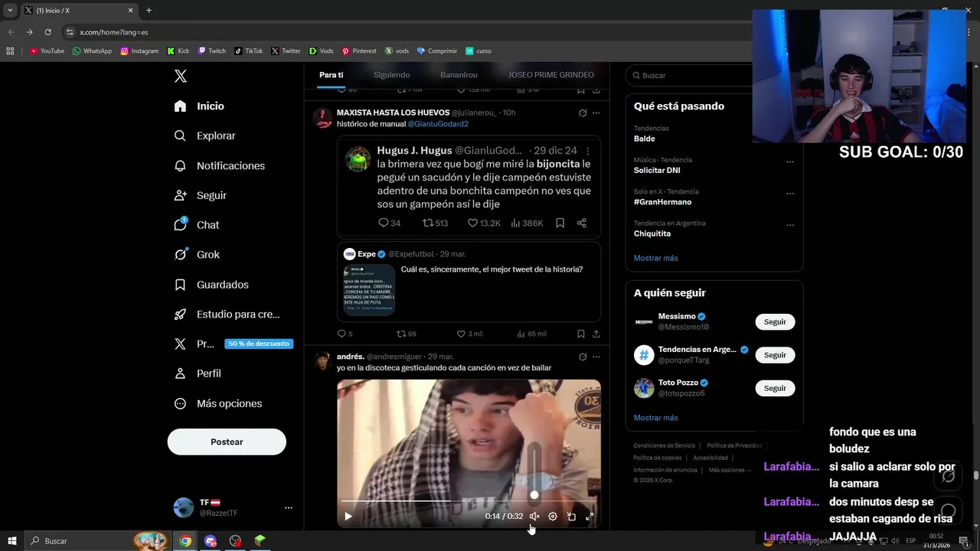Show more under A quién seguir
The height and width of the screenshot is (551, 980).
[656, 418]
